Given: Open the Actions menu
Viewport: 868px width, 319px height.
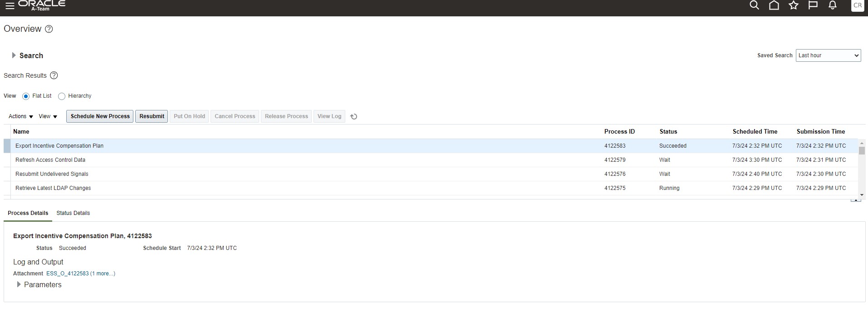Looking at the screenshot, I should [21, 116].
